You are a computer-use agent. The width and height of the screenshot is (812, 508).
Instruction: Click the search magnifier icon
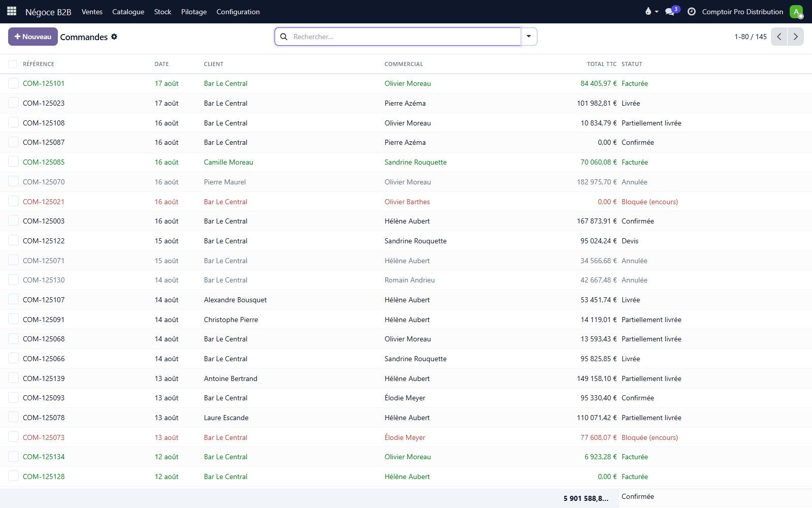point(284,37)
